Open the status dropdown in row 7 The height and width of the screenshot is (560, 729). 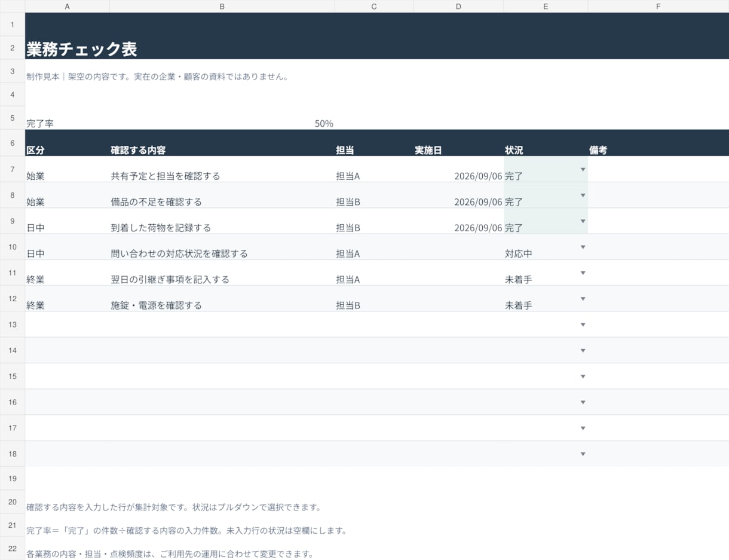(x=583, y=170)
